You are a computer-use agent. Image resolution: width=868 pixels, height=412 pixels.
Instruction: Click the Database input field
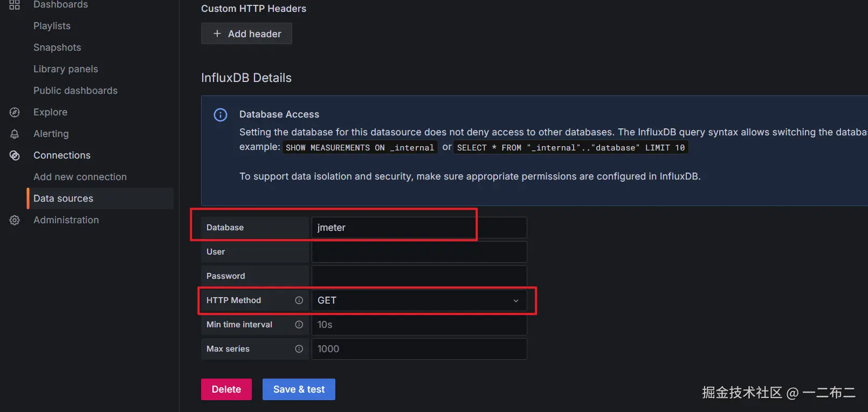pos(419,228)
